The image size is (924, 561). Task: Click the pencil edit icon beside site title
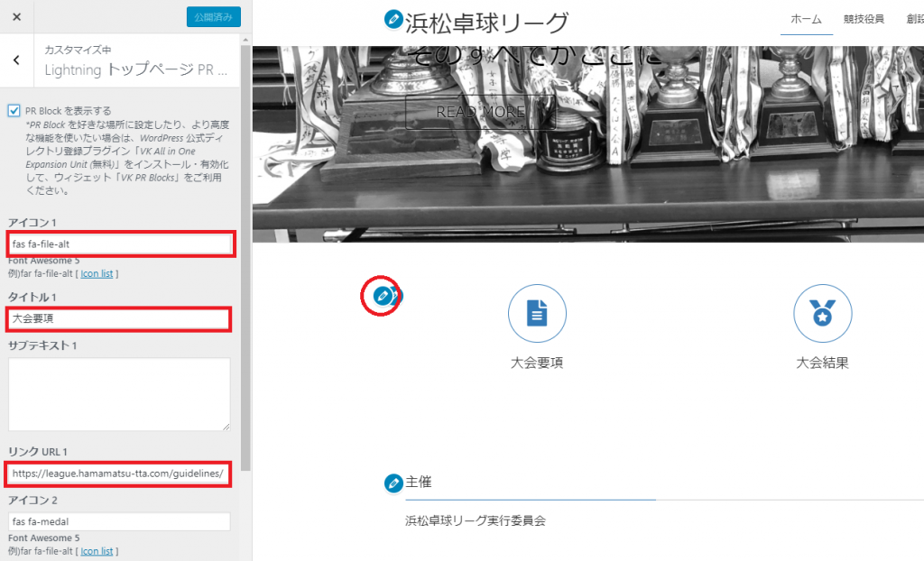[393, 19]
